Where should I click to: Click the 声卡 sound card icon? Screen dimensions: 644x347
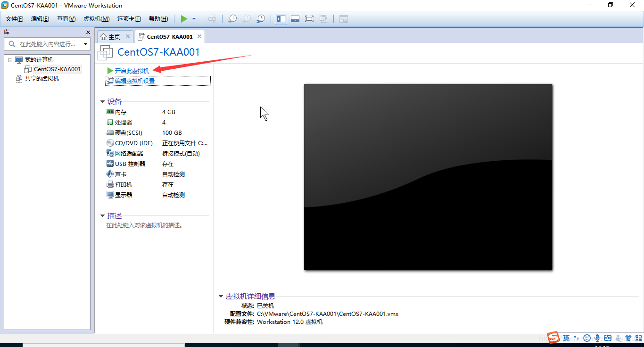click(110, 174)
